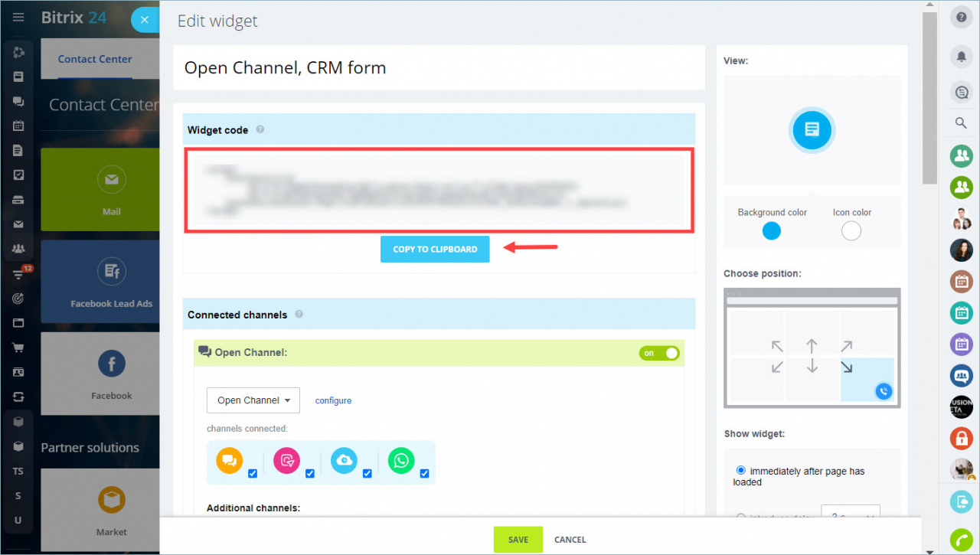Screen dimensions: 980x555
Task: Open notifications bell icon
Action: (962, 57)
